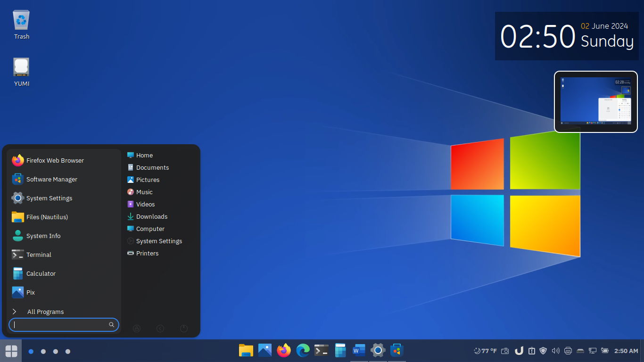Select the active blue workspace dot
The width and height of the screenshot is (644, 362).
(31, 351)
